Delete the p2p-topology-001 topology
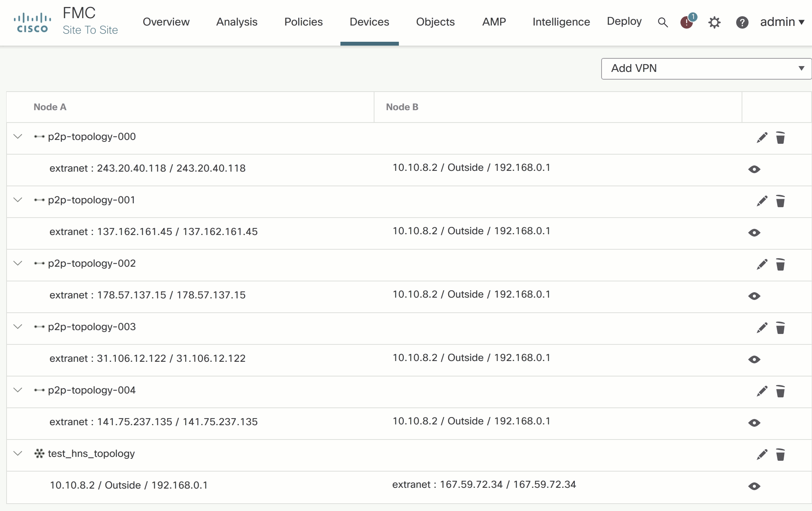 781,201
